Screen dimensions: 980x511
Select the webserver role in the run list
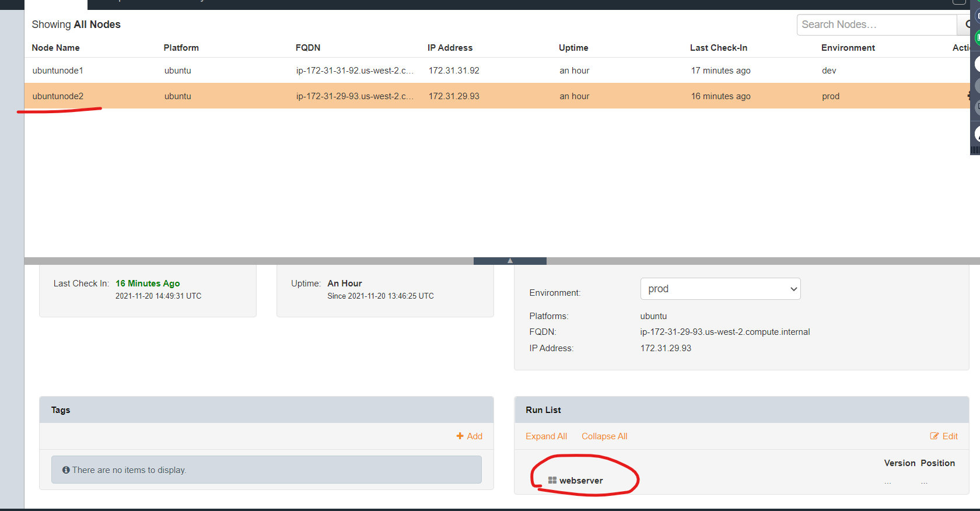[x=581, y=481]
